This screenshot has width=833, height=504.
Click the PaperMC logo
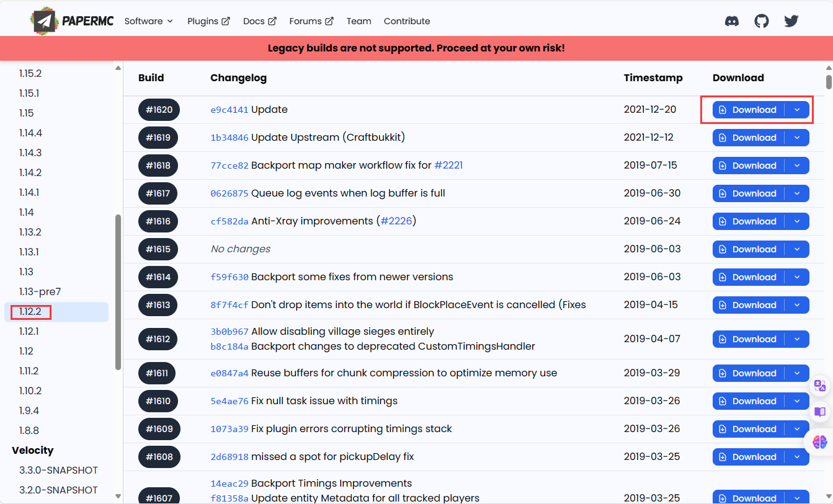coord(71,21)
